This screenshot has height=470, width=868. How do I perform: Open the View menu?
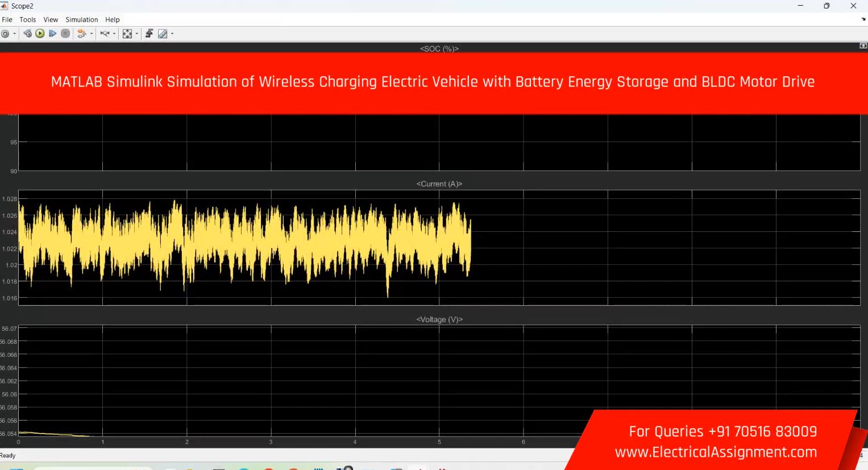(x=51, y=19)
